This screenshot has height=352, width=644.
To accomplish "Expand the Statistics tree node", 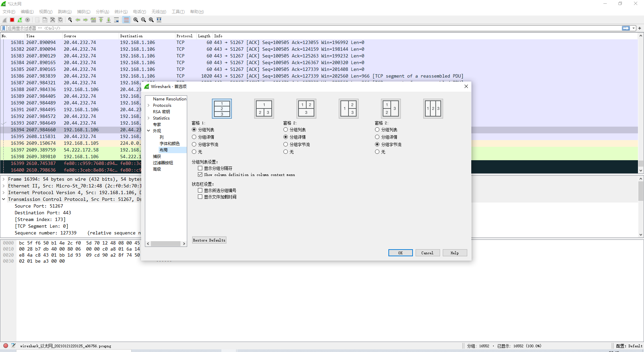I will click(x=149, y=118).
